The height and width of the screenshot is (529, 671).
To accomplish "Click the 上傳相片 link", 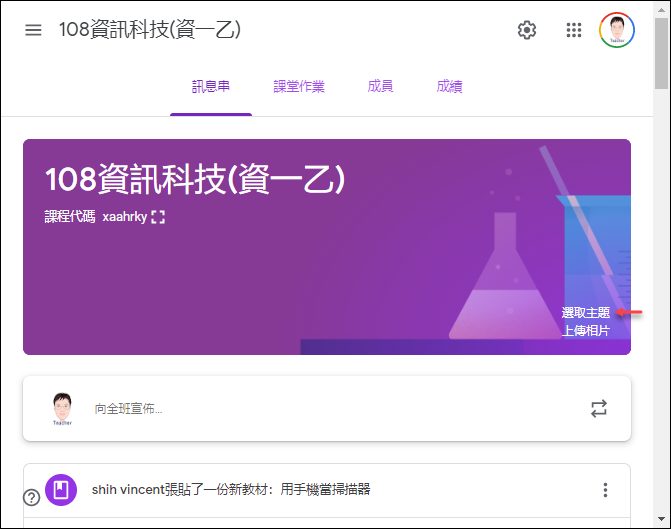I will 586,330.
